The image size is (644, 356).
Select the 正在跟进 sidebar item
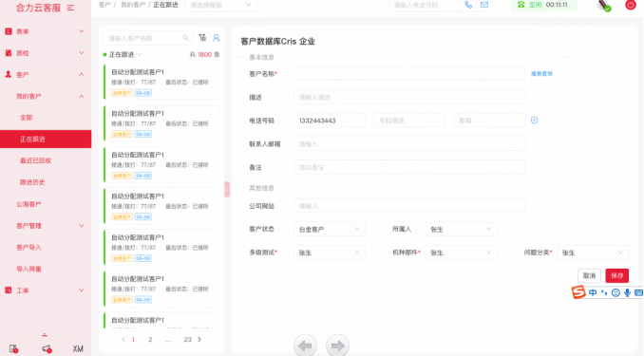46,140
